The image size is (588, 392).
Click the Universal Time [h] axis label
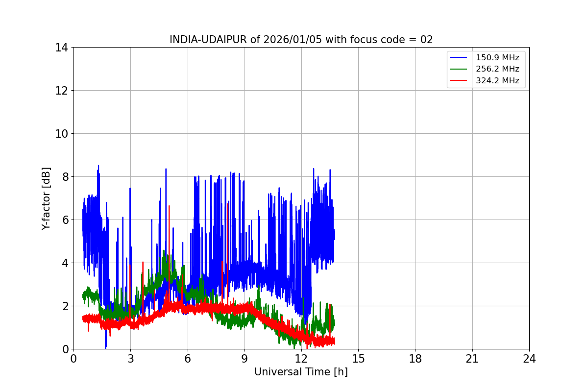tap(301, 372)
